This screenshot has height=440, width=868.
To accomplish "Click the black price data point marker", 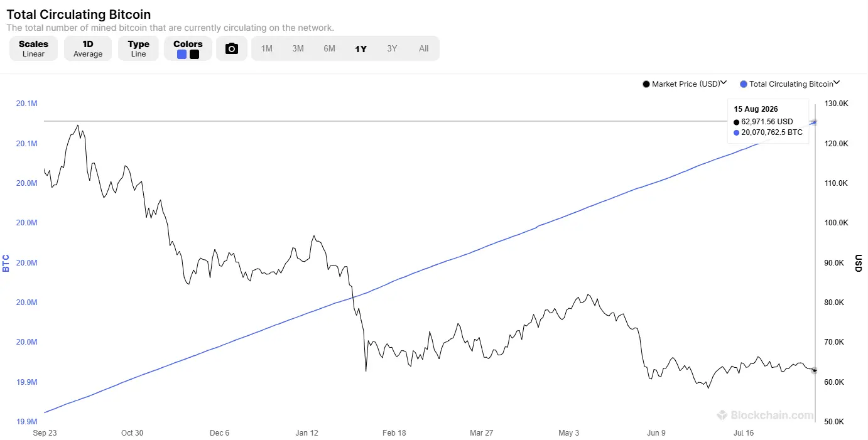I will 815,370.
